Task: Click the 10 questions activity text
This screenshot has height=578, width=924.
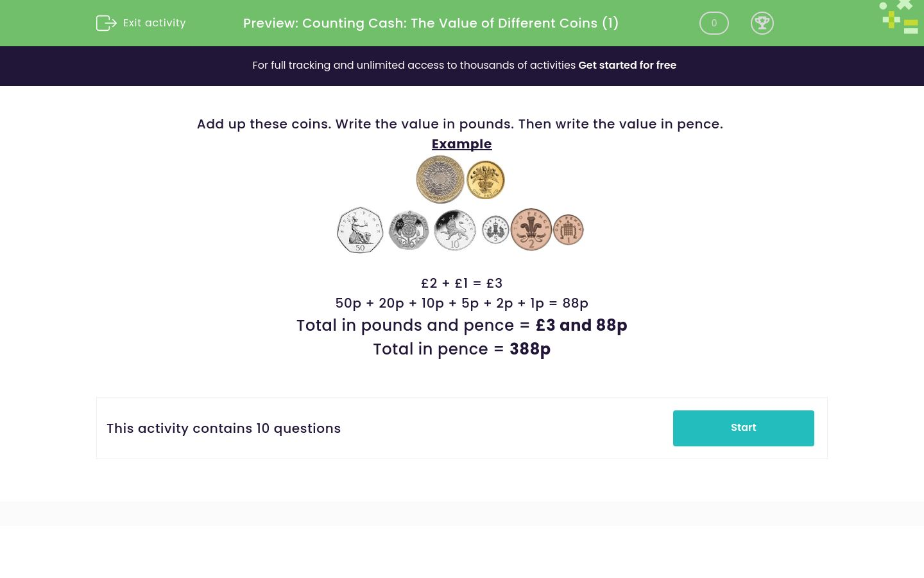Action: point(223,428)
